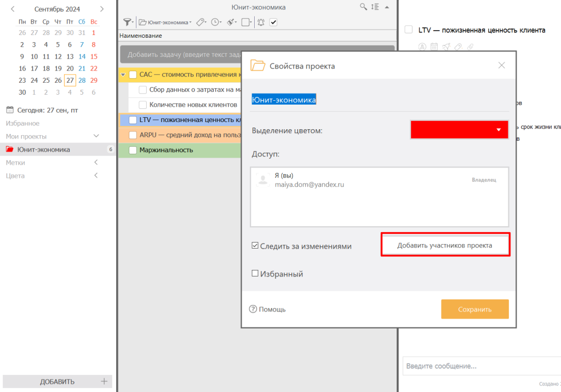This screenshot has width=561, height=392.
Task: Close the project properties dialog
Action: coord(501,66)
